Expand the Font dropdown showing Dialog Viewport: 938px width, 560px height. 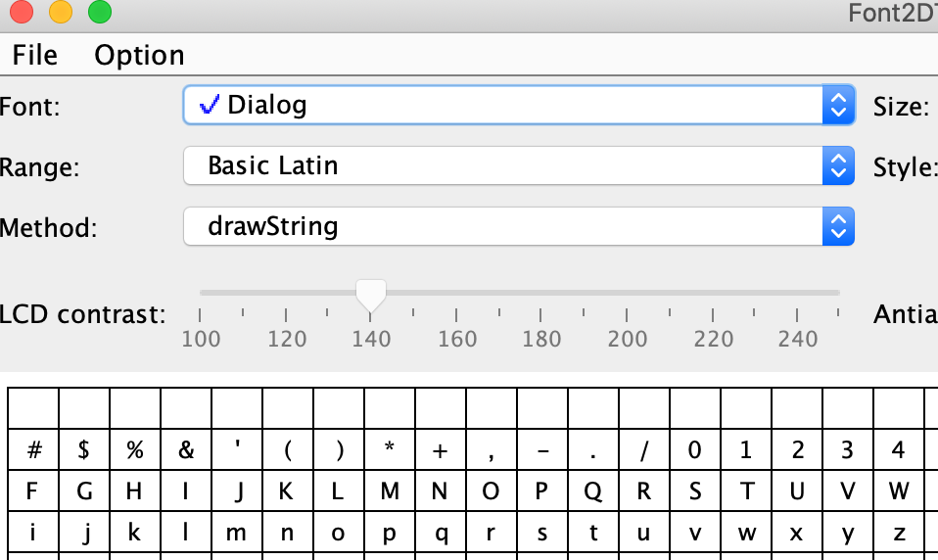(x=518, y=105)
